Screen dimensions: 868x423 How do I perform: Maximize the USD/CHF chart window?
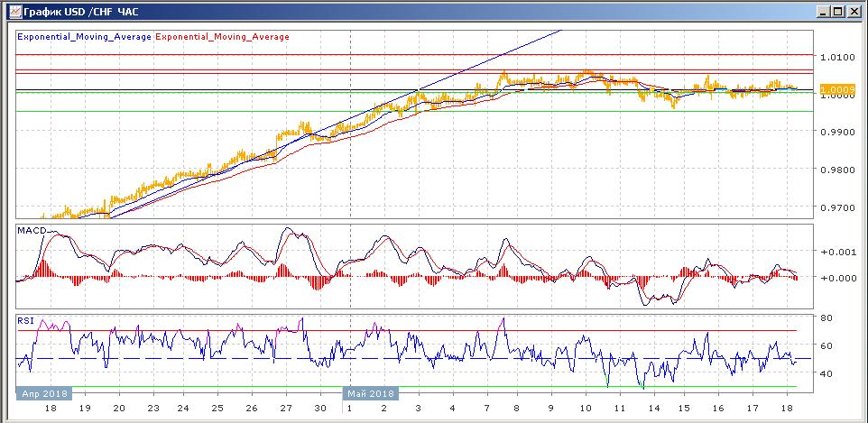tap(838, 11)
